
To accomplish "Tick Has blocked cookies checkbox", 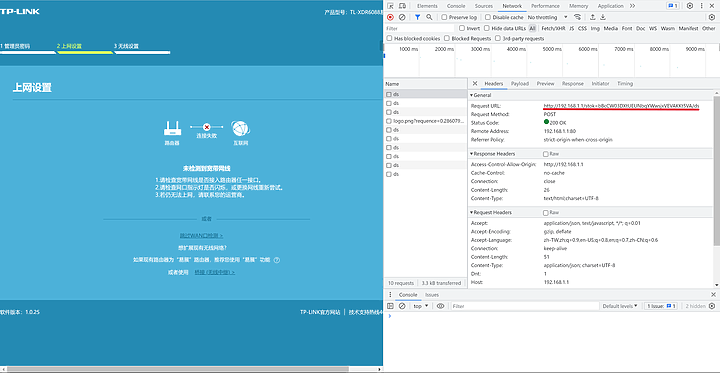I will tap(389, 39).
